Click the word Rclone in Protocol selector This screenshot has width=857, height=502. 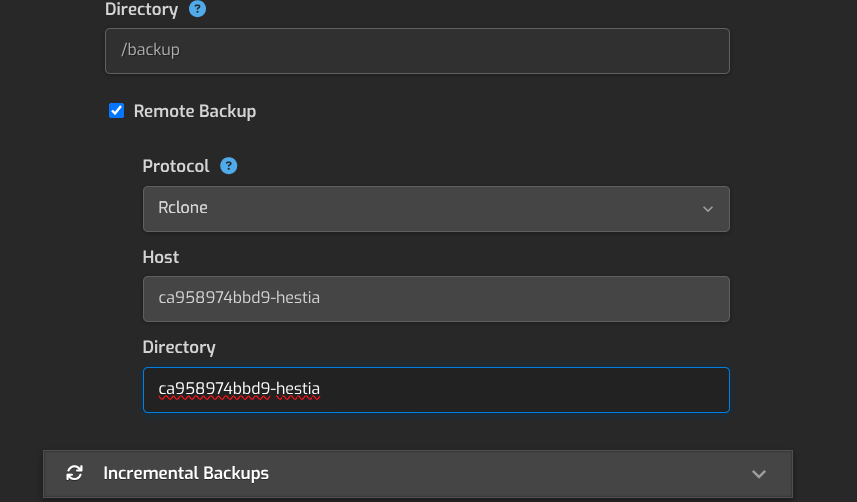coord(183,208)
